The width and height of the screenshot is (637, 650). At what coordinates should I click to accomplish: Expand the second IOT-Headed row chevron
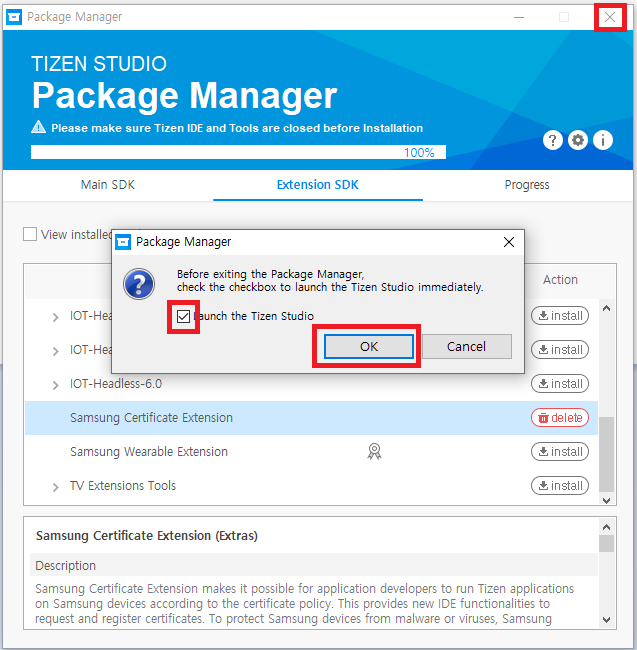tap(56, 352)
